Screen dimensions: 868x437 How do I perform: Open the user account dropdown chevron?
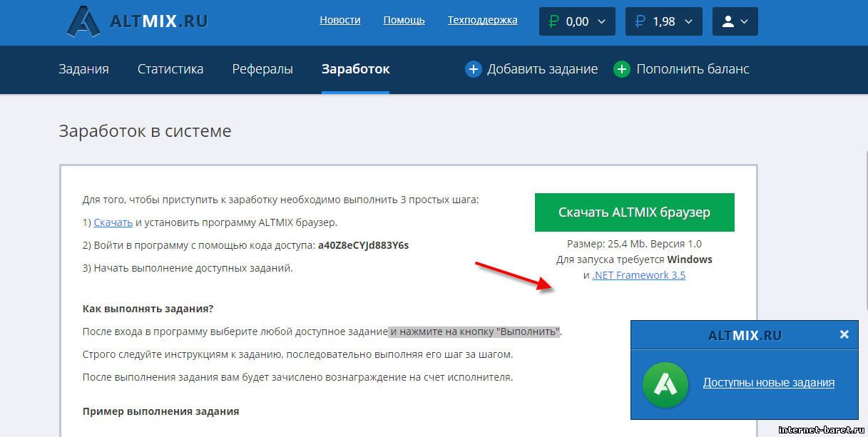point(745,21)
